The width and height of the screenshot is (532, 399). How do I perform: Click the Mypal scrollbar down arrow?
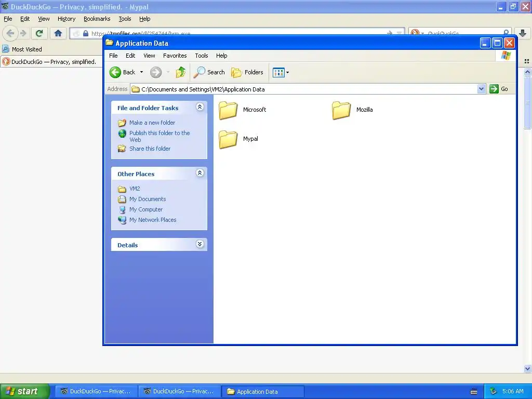pos(527,368)
